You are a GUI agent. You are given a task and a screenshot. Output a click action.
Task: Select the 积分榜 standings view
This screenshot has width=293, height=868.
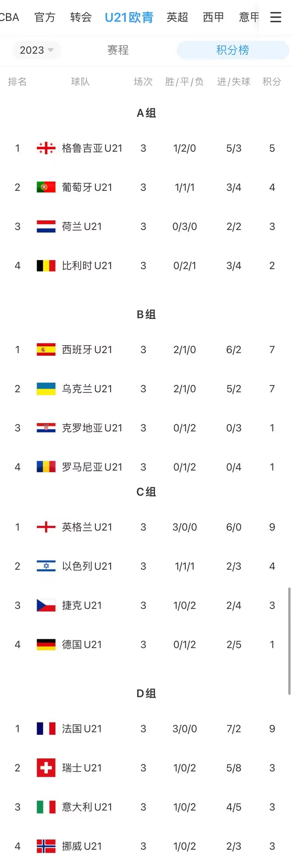[233, 50]
